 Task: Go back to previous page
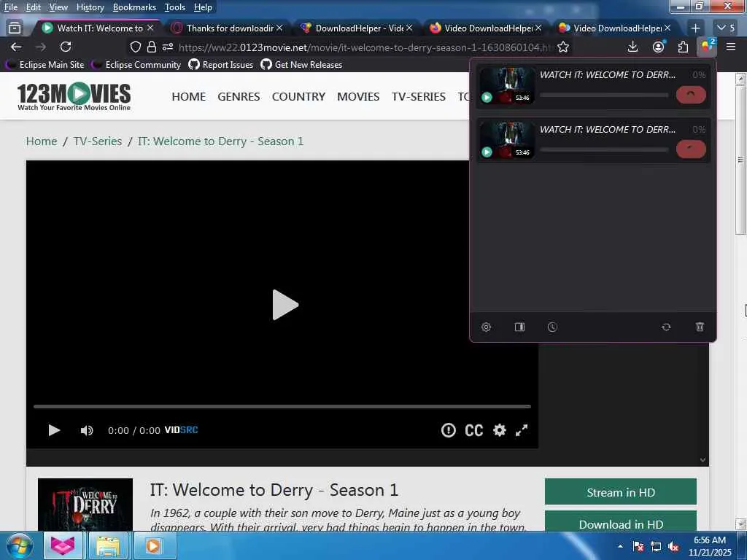coord(16,47)
